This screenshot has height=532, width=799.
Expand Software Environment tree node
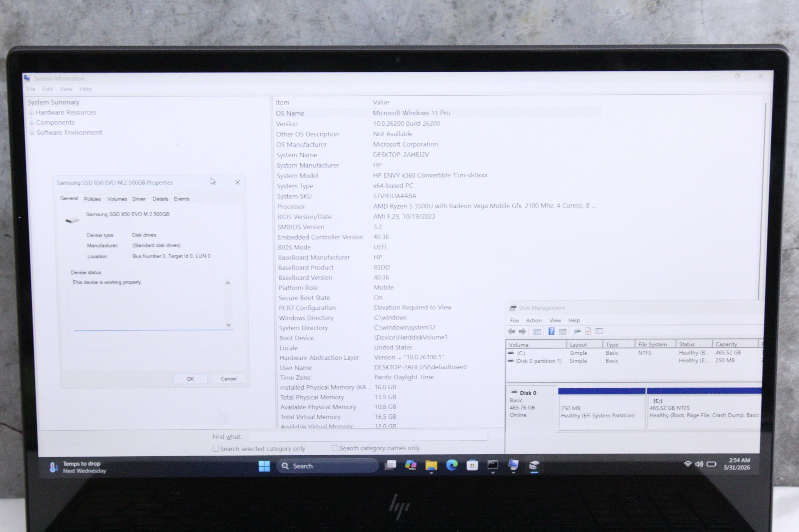click(32, 133)
